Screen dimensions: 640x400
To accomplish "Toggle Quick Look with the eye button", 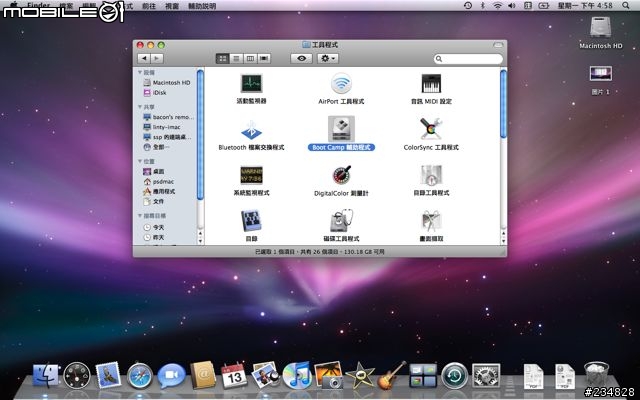I will pos(302,59).
